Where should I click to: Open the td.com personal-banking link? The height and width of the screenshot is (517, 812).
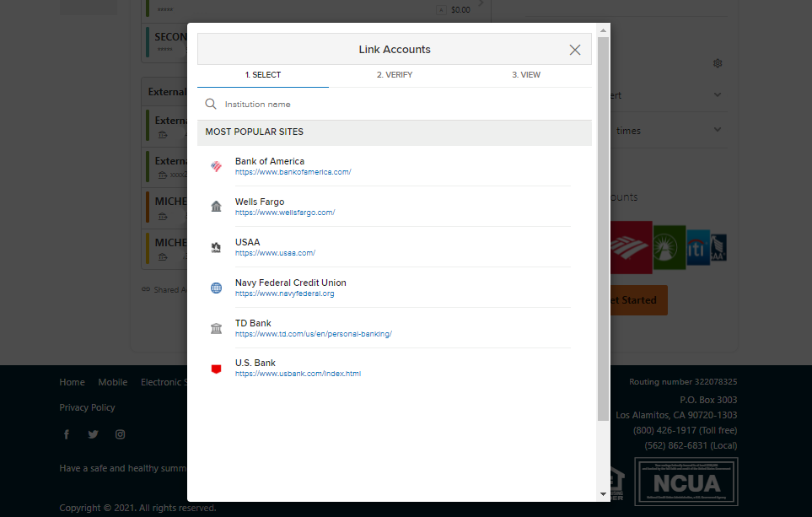(x=314, y=334)
